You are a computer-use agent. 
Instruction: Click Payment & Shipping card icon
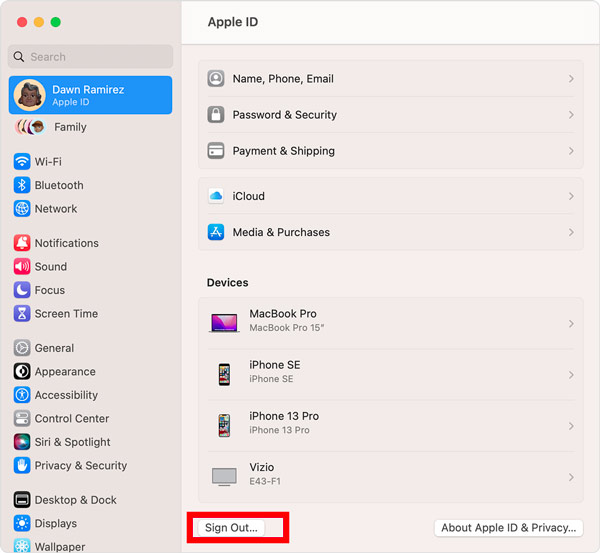[216, 151]
